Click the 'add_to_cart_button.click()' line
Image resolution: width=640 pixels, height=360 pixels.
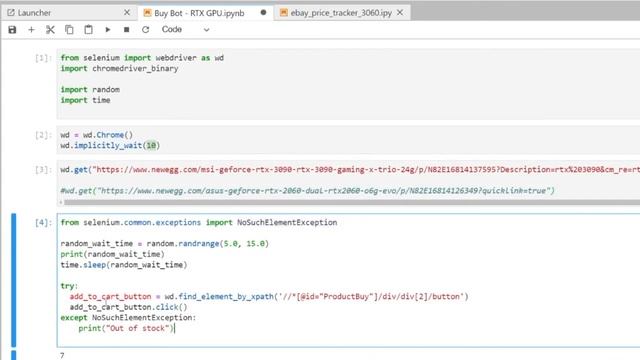tap(128, 307)
